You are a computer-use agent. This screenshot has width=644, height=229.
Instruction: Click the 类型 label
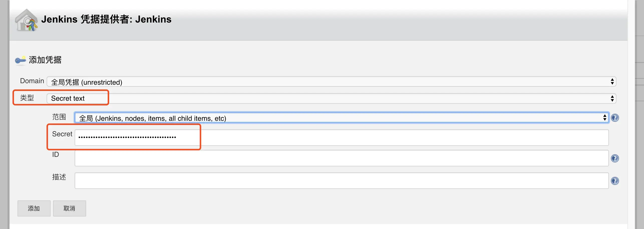pyautogui.click(x=27, y=98)
